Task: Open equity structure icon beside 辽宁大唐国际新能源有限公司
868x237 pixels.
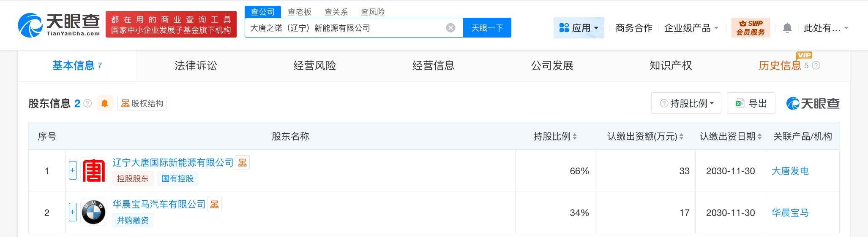Action: [243, 163]
